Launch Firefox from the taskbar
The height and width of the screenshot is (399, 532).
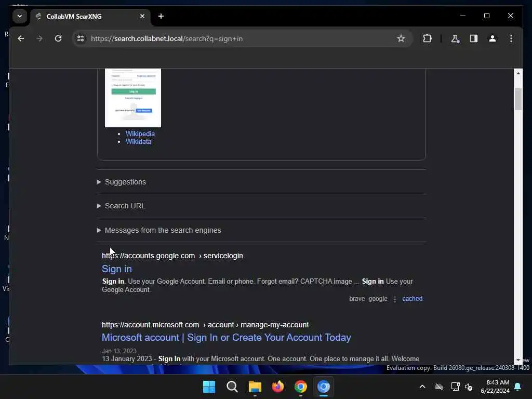pos(278,387)
